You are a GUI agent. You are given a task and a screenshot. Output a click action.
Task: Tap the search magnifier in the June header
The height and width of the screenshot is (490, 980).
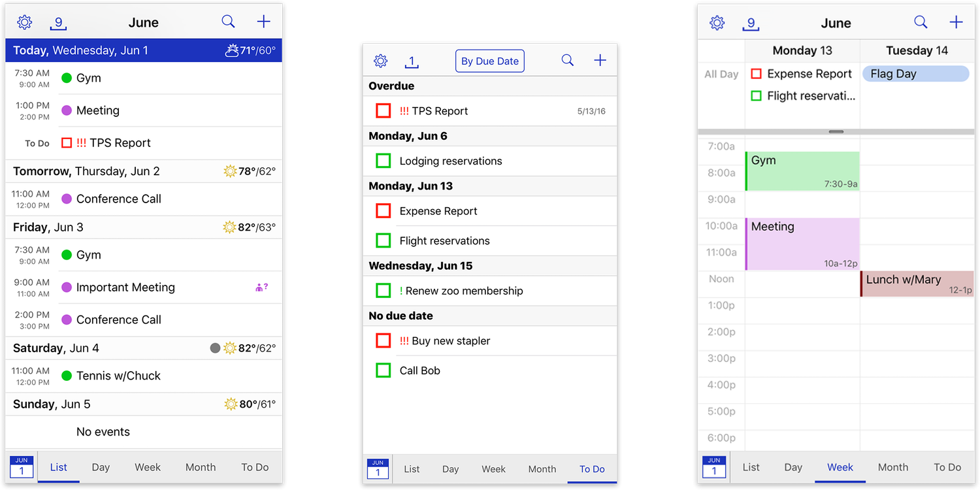(x=228, y=21)
